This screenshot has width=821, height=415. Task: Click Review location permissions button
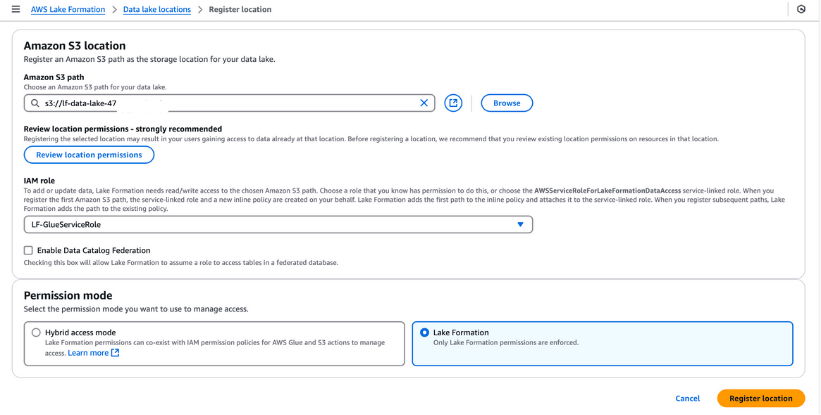click(x=89, y=155)
